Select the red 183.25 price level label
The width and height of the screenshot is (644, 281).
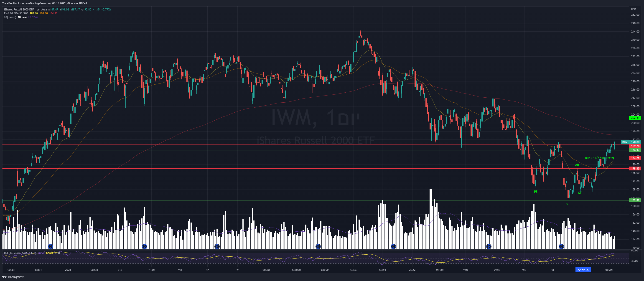click(x=635, y=158)
